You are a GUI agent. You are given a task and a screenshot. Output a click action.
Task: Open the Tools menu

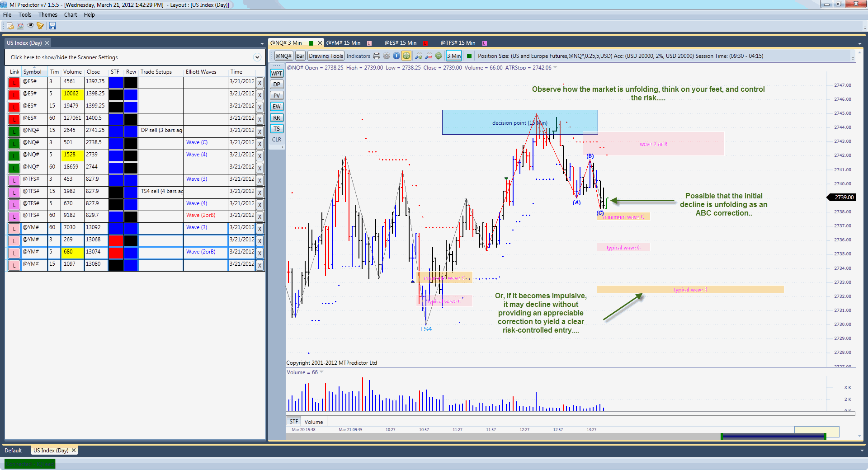25,15
